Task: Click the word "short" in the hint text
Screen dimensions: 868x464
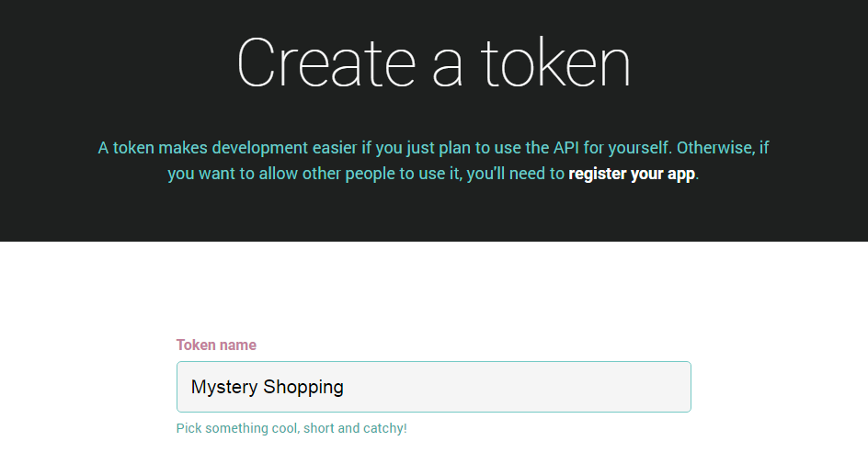Action: (314, 428)
